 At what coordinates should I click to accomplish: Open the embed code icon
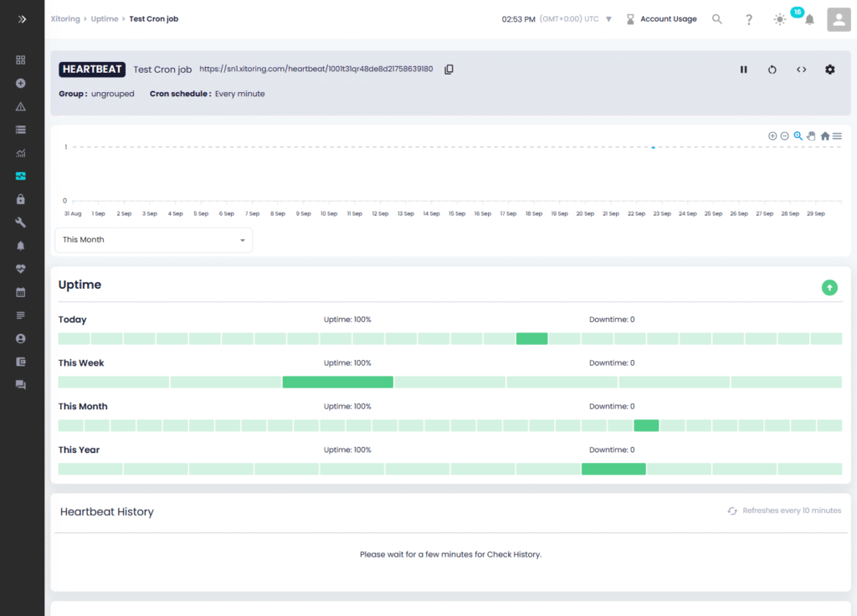[x=801, y=69]
